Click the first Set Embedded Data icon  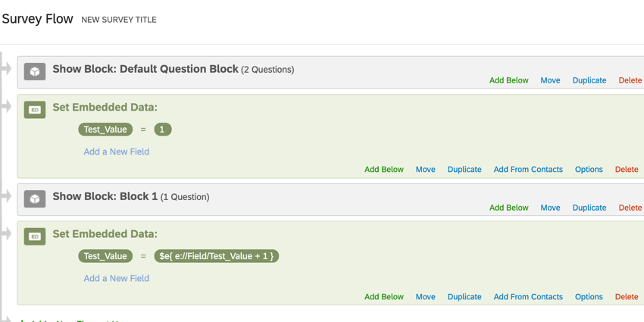[x=35, y=109]
